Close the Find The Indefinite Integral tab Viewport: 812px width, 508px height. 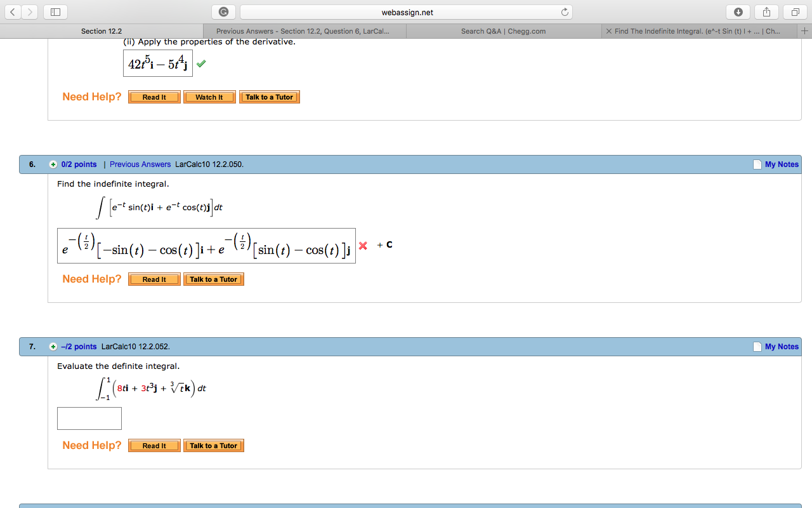(x=608, y=30)
